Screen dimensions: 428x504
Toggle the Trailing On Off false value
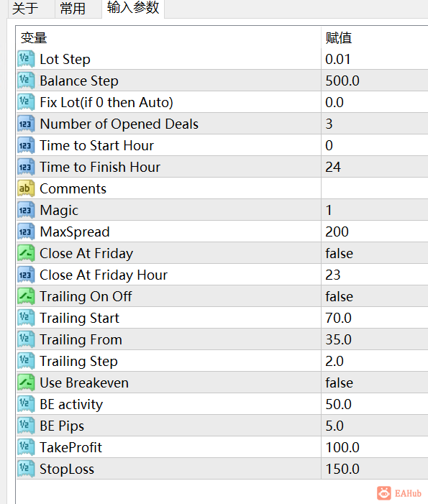pyautogui.click(x=375, y=296)
